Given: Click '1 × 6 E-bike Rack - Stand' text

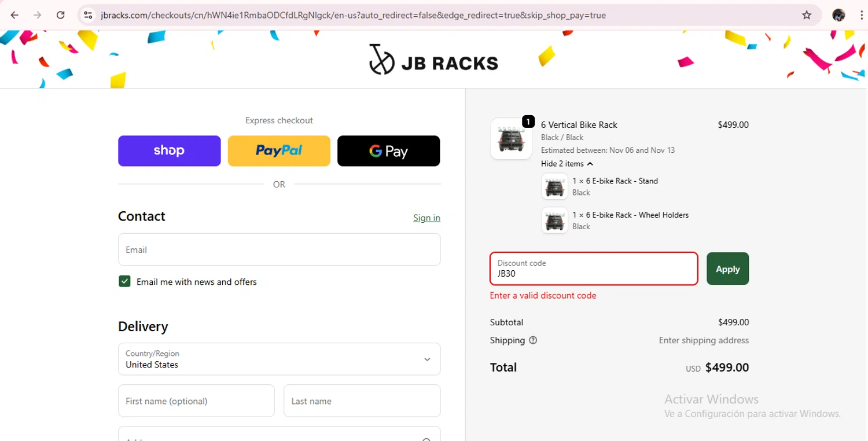Looking at the screenshot, I should click(x=615, y=181).
